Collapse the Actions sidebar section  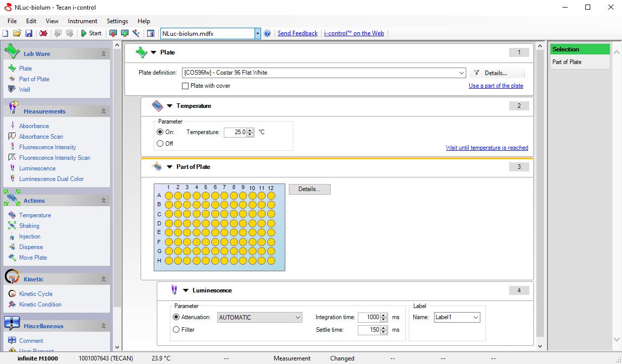click(103, 201)
